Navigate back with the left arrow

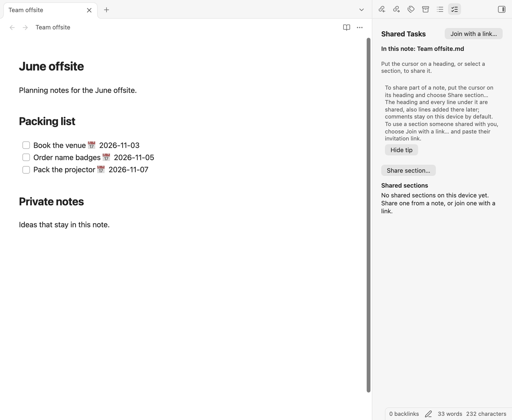coord(12,27)
